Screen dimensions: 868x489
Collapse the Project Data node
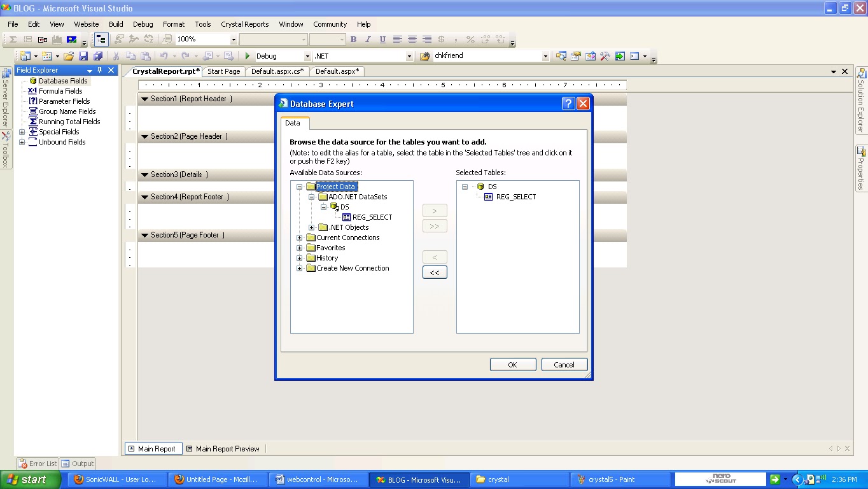click(x=299, y=187)
